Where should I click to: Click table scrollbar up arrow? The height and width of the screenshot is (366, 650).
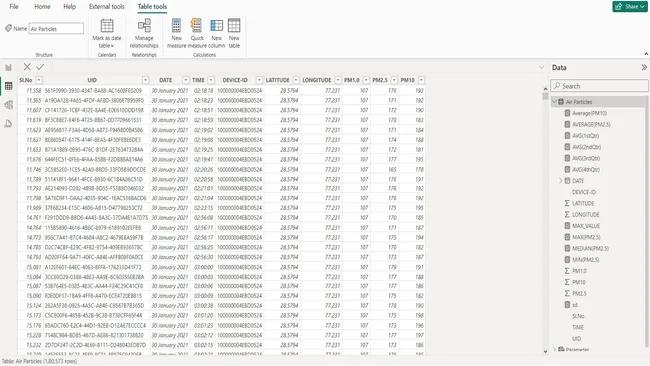(x=545, y=89)
